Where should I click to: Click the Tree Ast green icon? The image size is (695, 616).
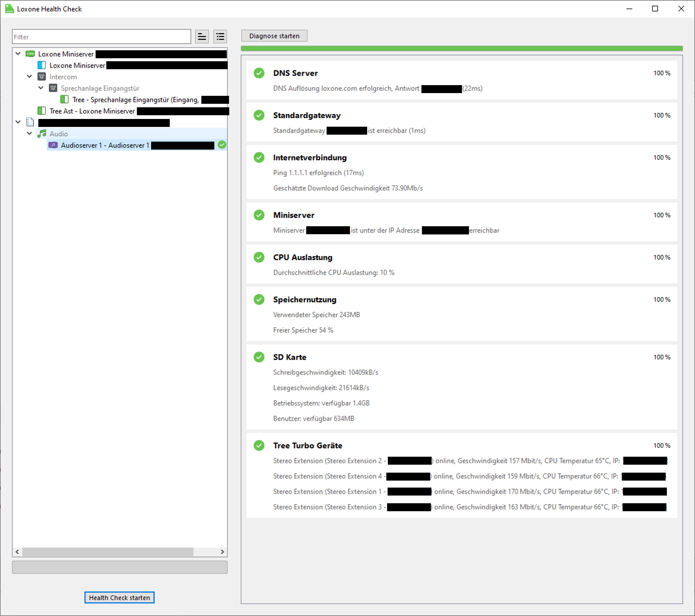coord(42,111)
